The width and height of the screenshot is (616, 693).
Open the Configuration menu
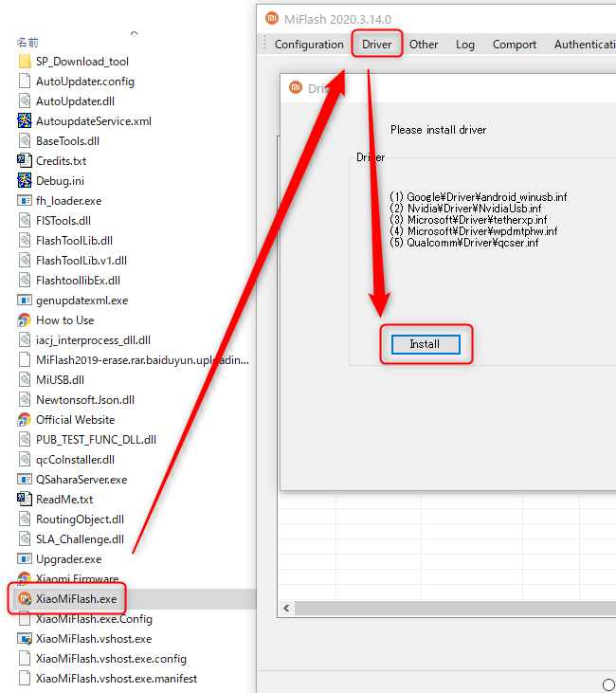[309, 45]
